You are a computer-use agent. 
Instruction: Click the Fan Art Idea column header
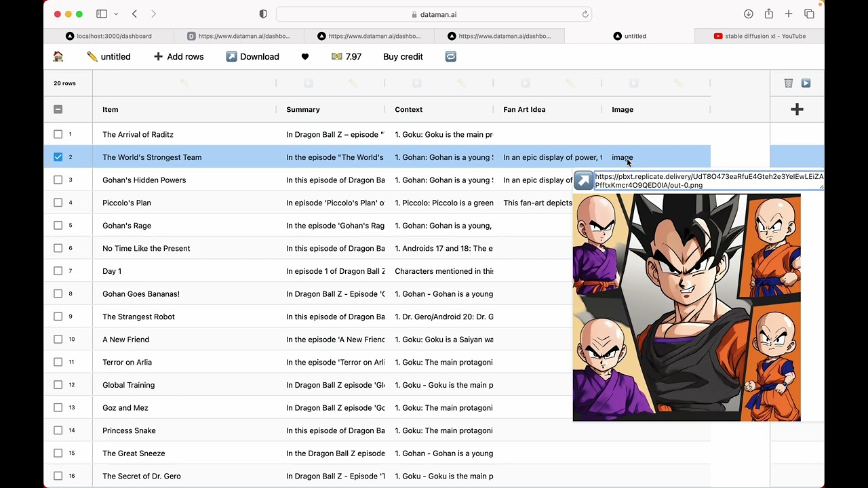pyautogui.click(x=547, y=109)
